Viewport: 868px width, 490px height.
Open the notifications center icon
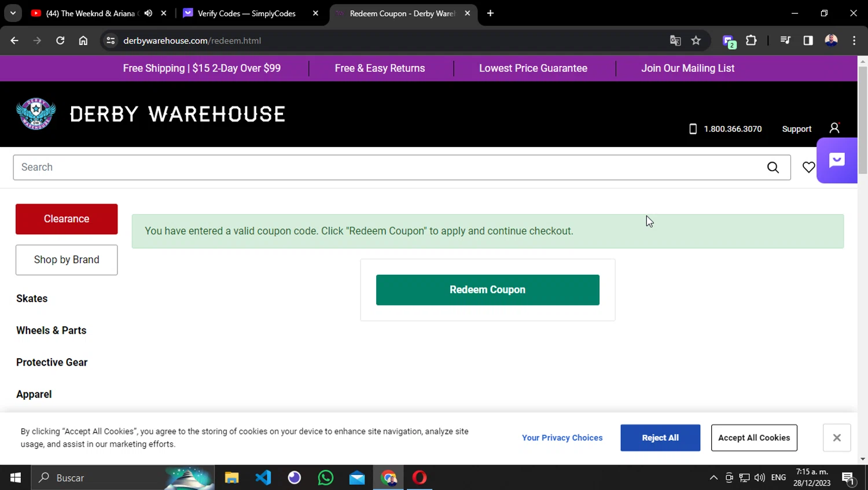(849, 478)
